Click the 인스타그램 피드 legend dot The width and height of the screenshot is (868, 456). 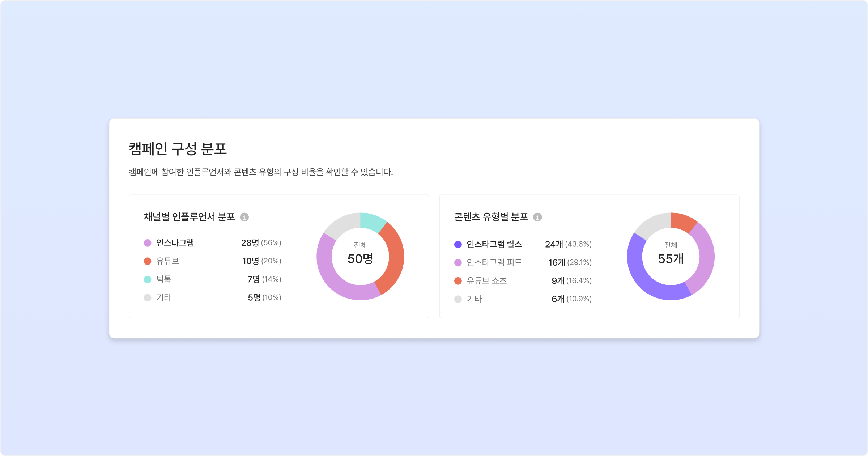pyautogui.click(x=458, y=263)
